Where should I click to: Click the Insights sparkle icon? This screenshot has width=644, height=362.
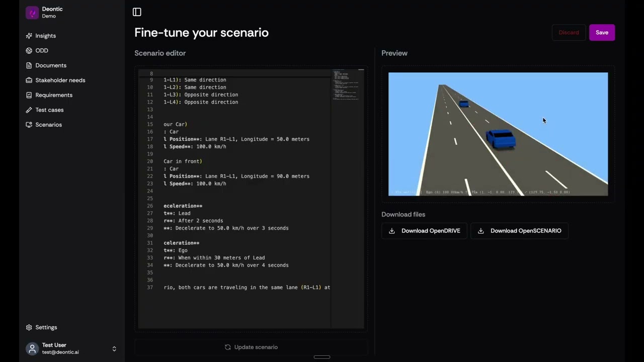[29, 36]
